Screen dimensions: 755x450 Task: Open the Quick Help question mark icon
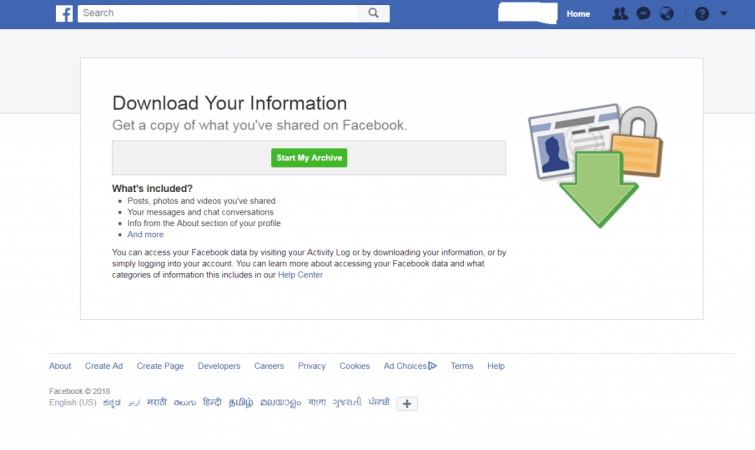point(702,14)
